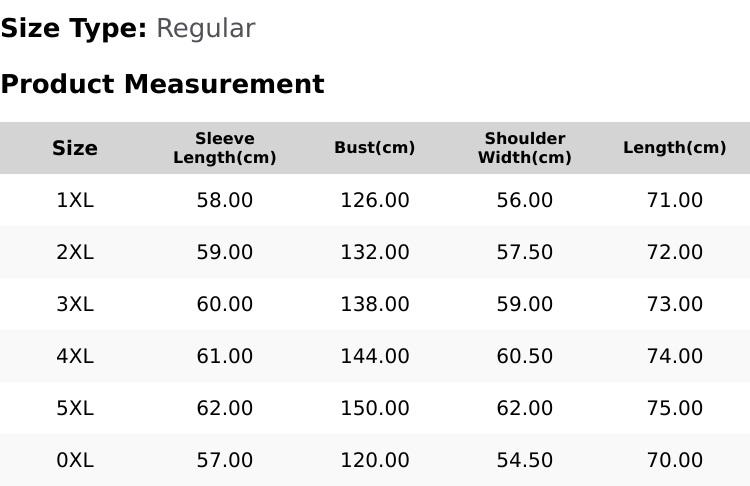Click the 73.00 length value

click(674, 304)
